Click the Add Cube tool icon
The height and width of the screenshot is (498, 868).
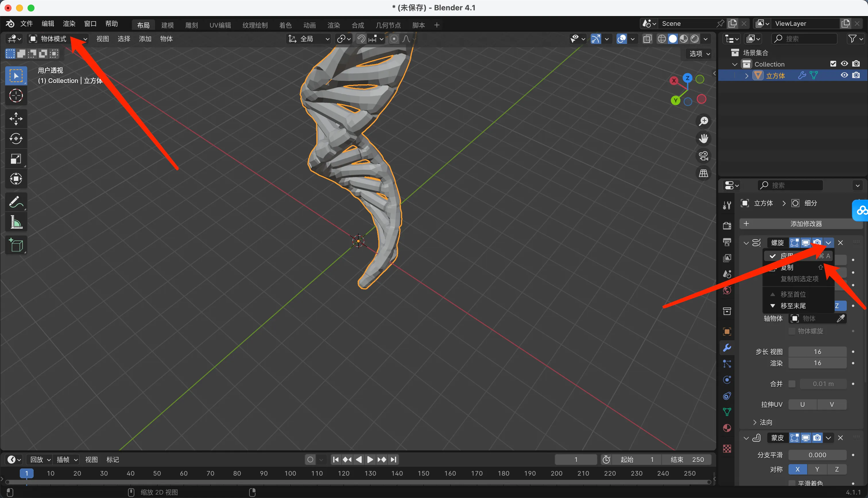(x=16, y=245)
